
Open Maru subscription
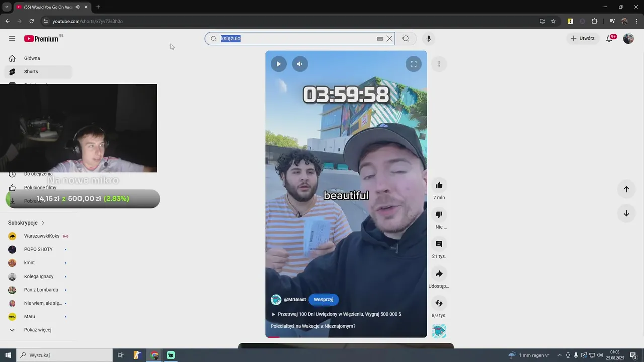(38, 317)
